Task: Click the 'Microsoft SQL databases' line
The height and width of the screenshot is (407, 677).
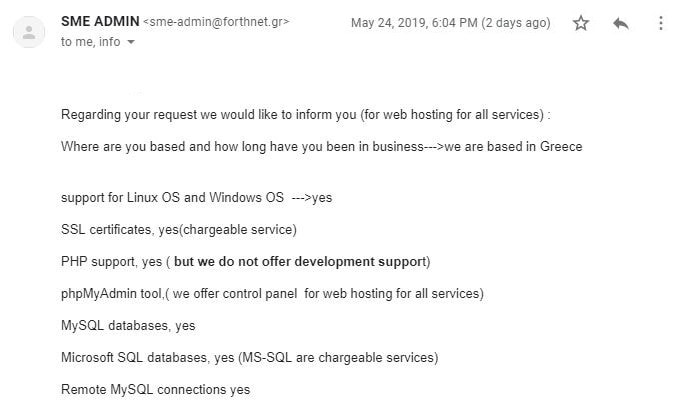Action: point(250,357)
